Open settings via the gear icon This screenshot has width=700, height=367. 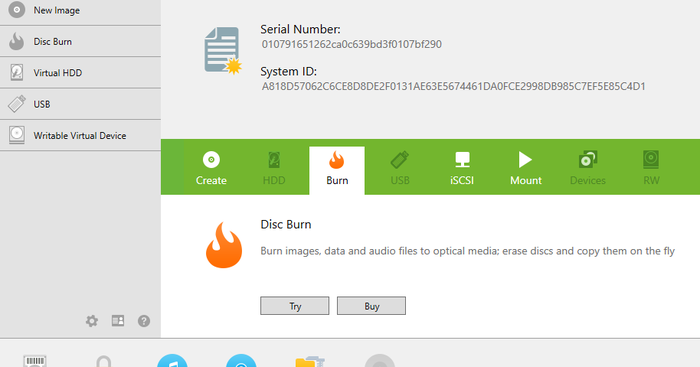coord(92,321)
